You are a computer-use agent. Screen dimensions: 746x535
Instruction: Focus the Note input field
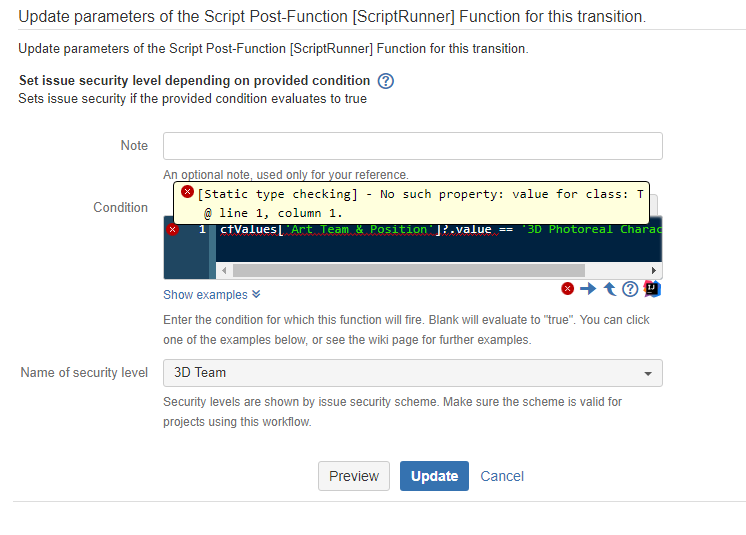[x=412, y=146]
